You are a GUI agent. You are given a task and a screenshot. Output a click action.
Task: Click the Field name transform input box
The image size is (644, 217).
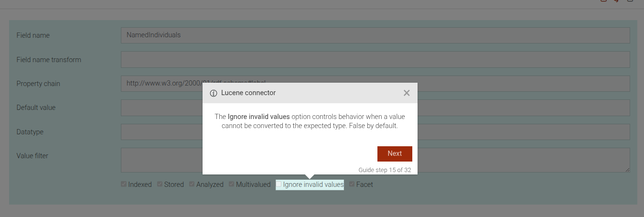(x=375, y=60)
